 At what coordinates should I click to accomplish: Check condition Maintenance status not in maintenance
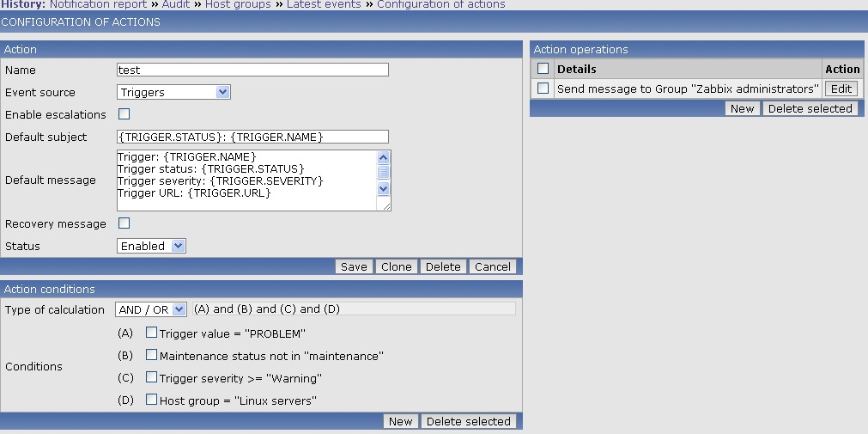click(151, 355)
